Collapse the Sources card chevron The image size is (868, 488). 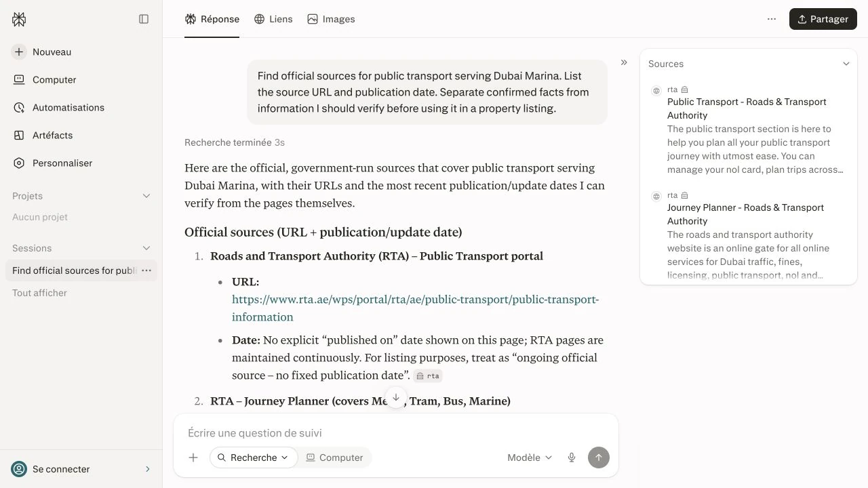846,64
